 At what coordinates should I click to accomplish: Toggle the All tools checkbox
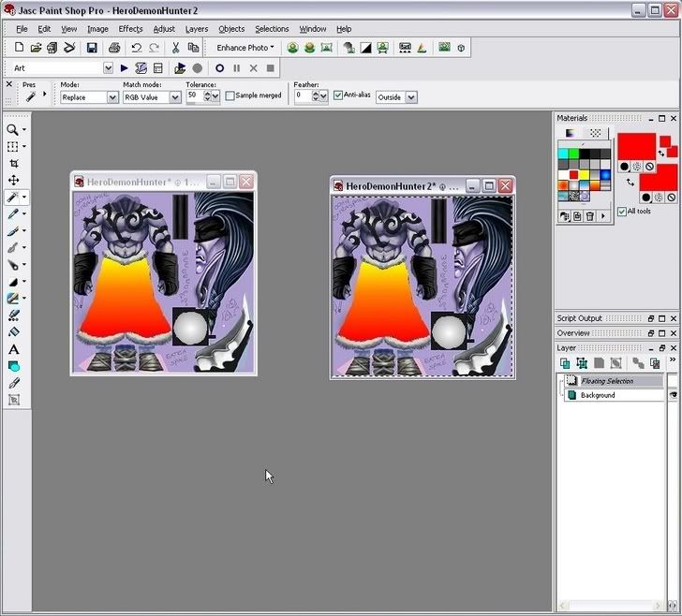pos(622,212)
